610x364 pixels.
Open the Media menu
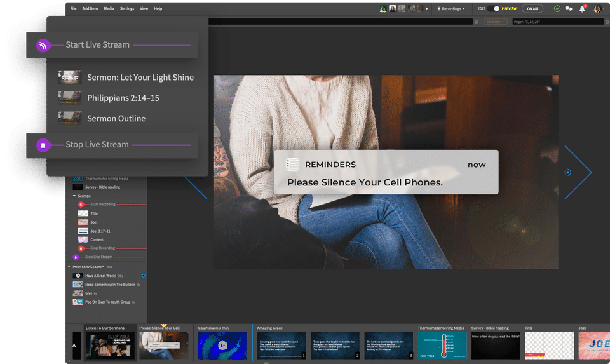[x=109, y=8]
